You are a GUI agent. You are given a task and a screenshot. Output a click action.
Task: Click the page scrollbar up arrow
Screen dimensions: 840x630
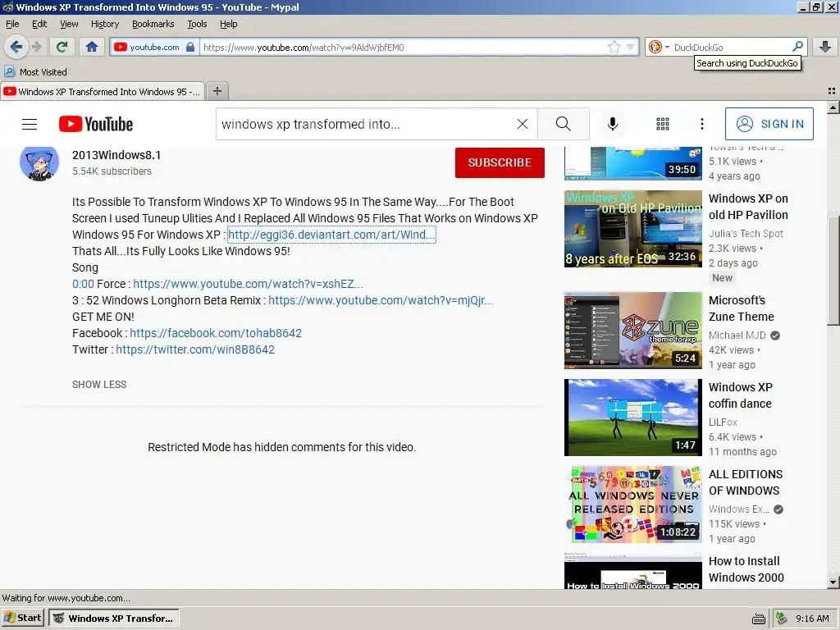833,107
